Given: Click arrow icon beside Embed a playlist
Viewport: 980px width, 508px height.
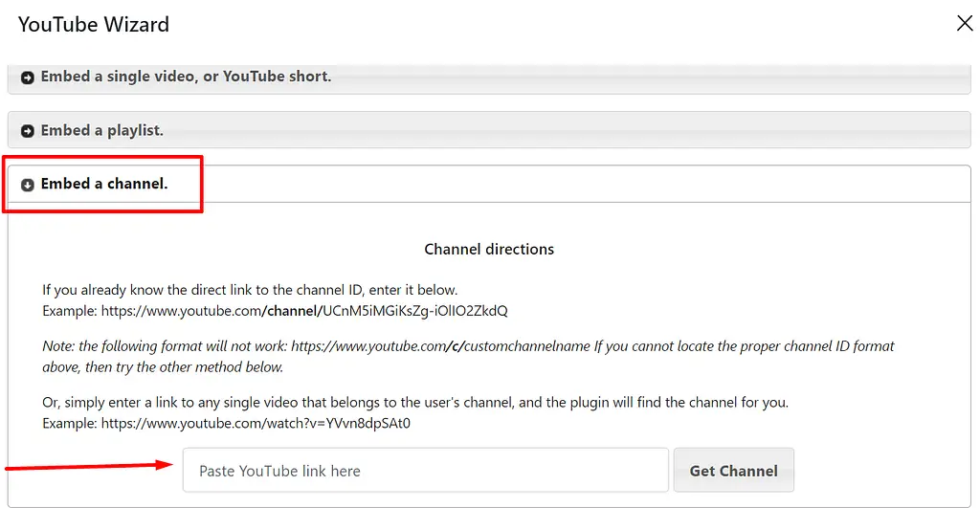Looking at the screenshot, I should (x=28, y=131).
